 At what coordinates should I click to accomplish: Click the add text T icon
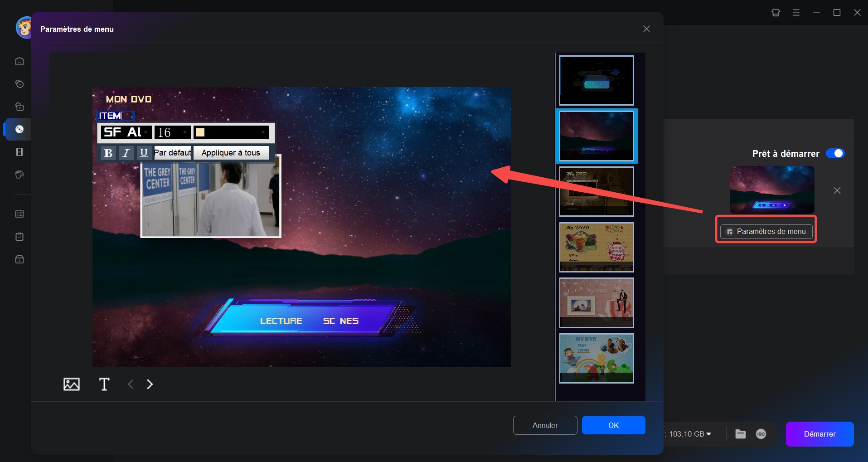104,384
